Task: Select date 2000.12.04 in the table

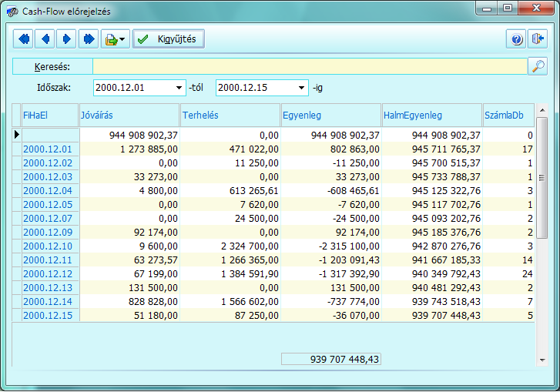Action: point(48,191)
